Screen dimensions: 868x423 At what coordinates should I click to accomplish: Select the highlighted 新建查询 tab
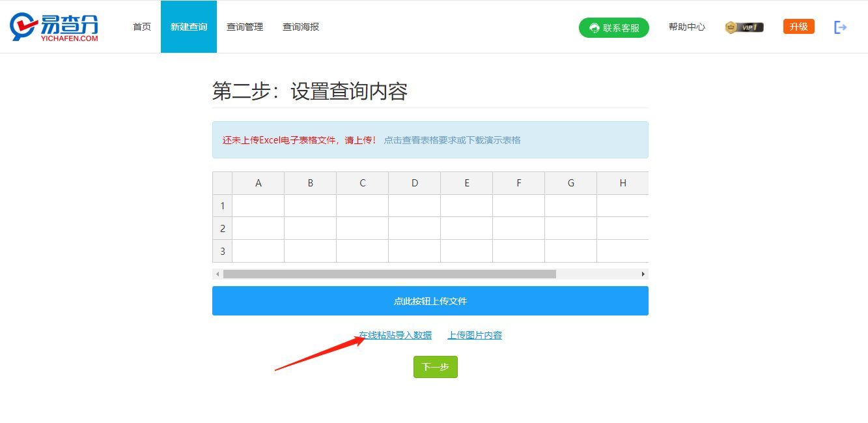pyautogui.click(x=188, y=27)
